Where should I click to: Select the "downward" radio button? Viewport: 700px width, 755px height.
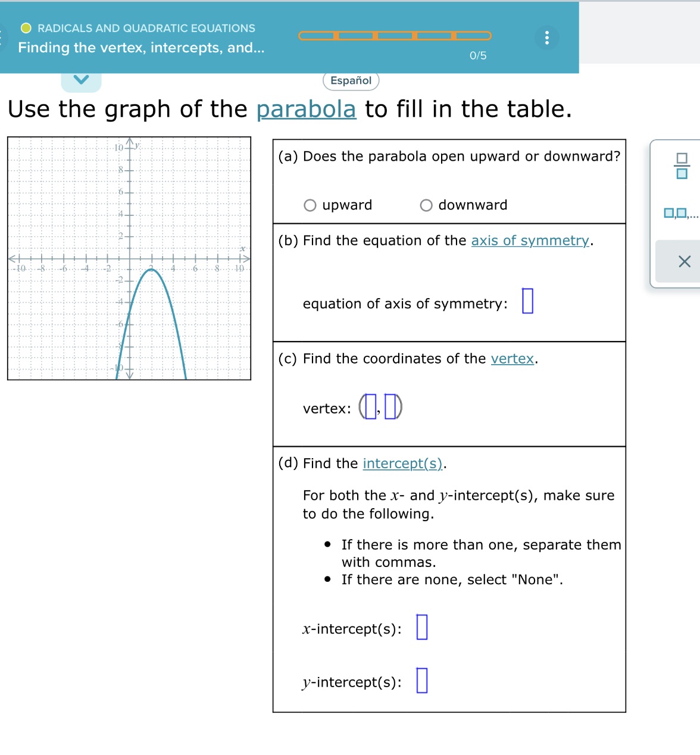(426, 205)
